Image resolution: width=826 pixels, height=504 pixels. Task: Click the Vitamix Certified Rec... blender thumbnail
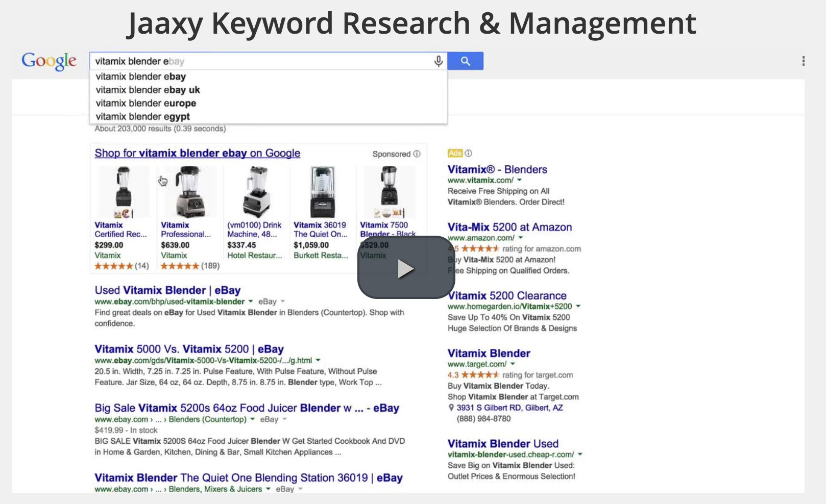(123, 192)
